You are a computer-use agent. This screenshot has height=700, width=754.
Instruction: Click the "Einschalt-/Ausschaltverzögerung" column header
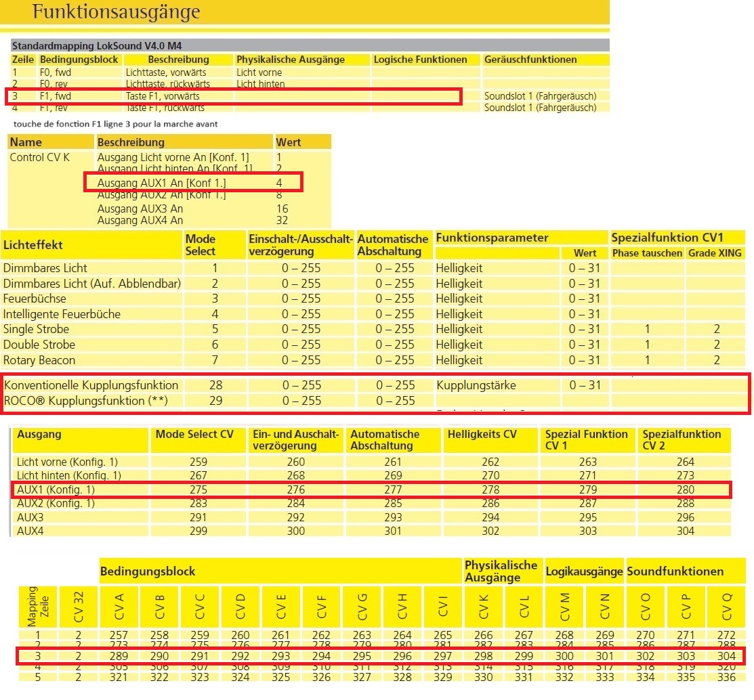click(301, 245)
